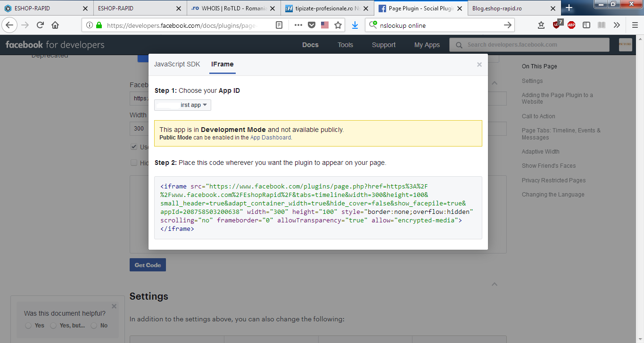Open the Adblock Plus ABP icon
The height and width of the screenshot is (343, 644).
[x=571, y=25]
